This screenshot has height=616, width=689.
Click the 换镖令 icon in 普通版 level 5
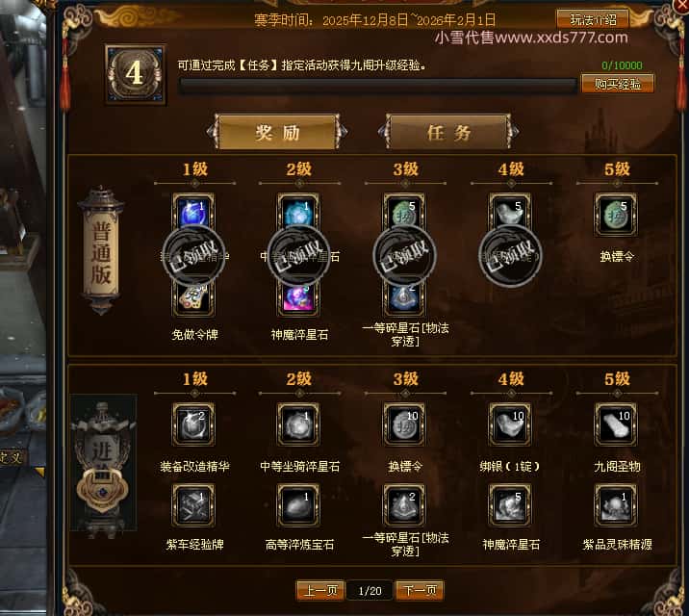pos(615,215)
